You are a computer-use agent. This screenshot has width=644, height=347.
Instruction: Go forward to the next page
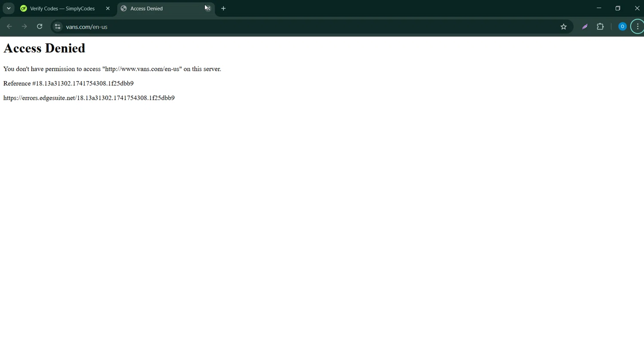(x=24, y=27)
